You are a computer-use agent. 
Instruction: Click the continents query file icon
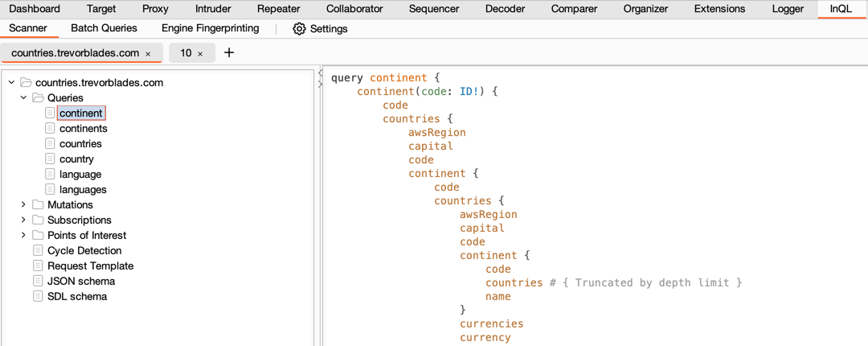click(x=51, y=128)
